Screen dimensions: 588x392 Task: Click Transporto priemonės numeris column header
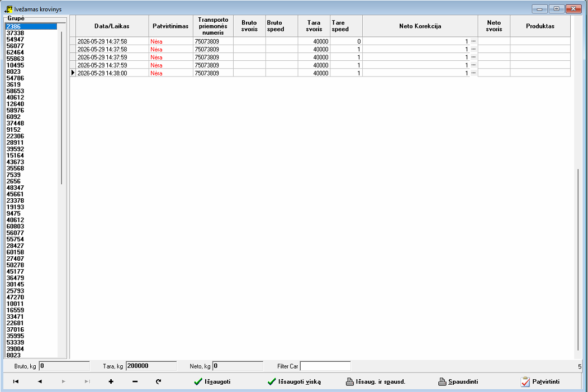click(x=213, y=26)
